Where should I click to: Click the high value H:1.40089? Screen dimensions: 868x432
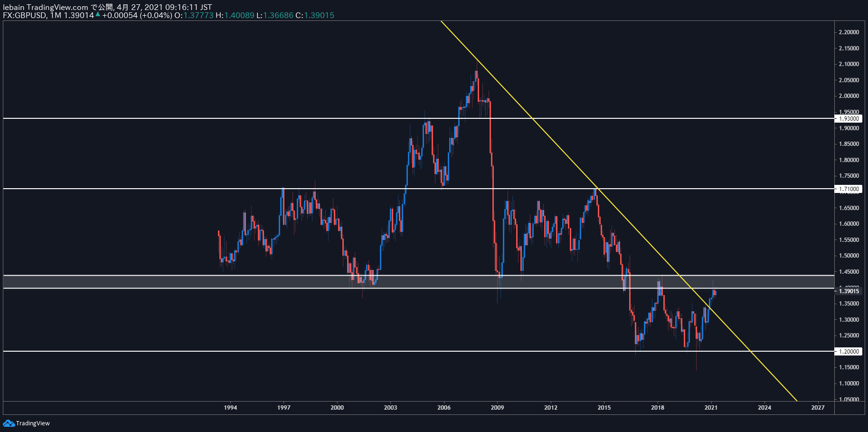(x=235, y=15)
